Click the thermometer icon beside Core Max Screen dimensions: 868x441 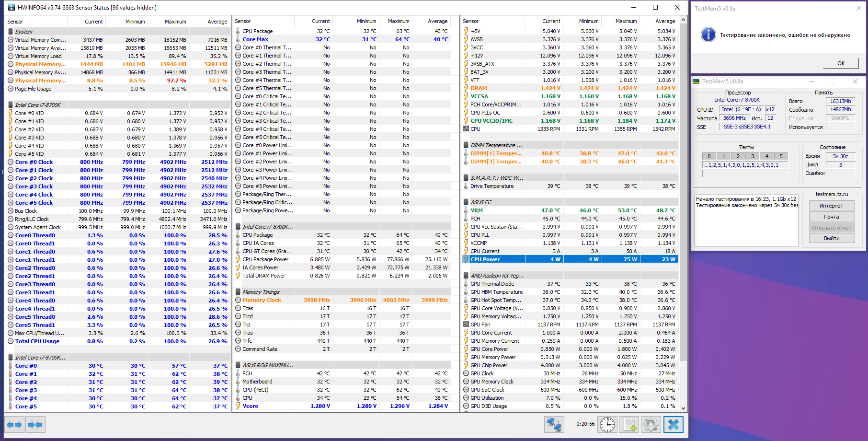(238, 39)
